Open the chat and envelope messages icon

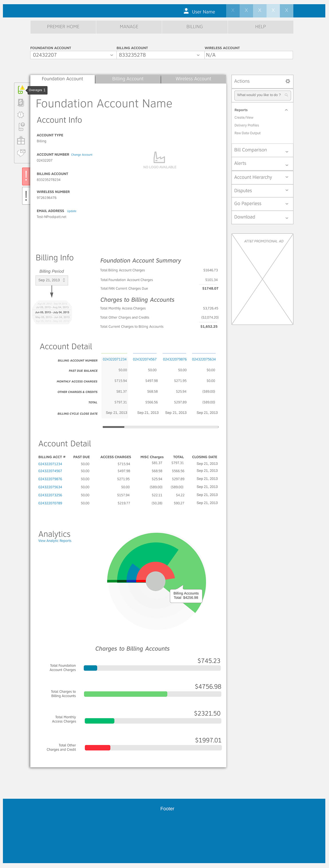point(21,153)
